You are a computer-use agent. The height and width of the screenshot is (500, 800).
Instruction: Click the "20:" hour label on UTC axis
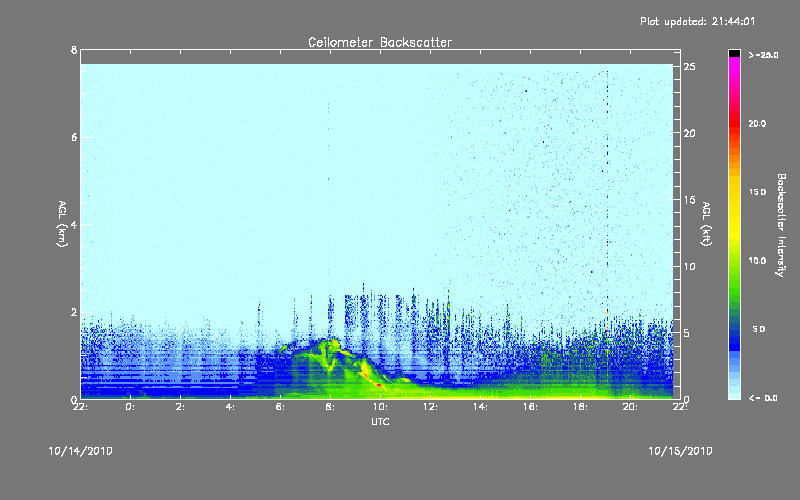pos(630,407)
